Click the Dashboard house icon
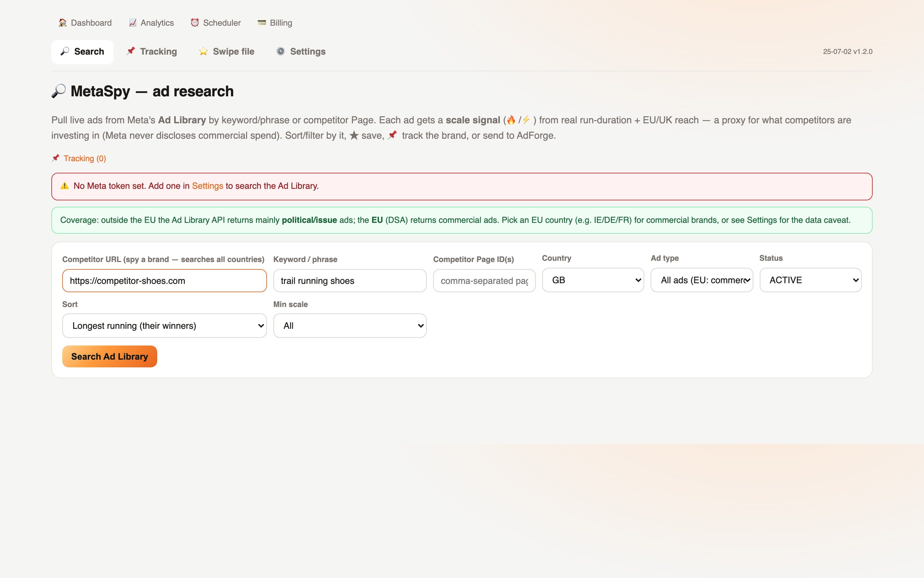924x578 pixels. tap(63, 22)
